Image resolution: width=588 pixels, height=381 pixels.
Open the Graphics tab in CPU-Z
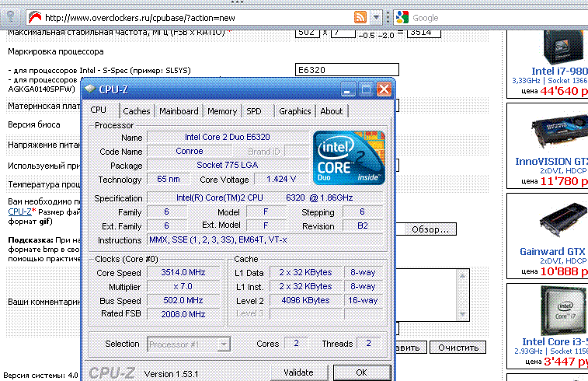point(294,111)
